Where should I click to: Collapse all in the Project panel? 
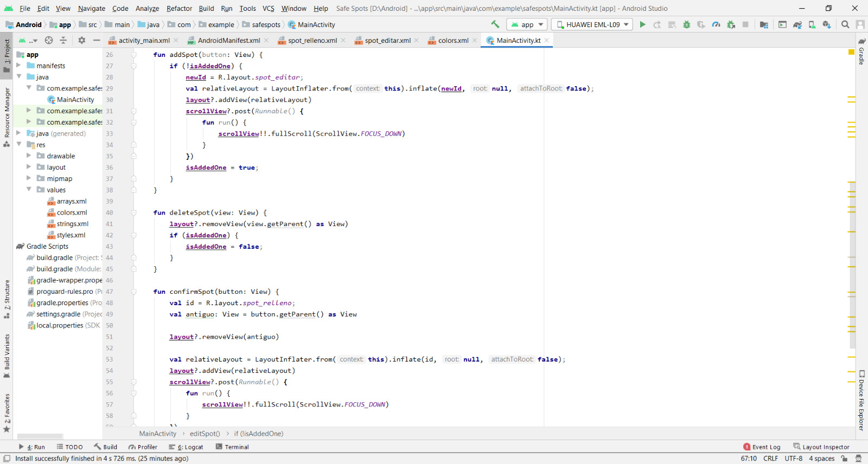(63, 40)
